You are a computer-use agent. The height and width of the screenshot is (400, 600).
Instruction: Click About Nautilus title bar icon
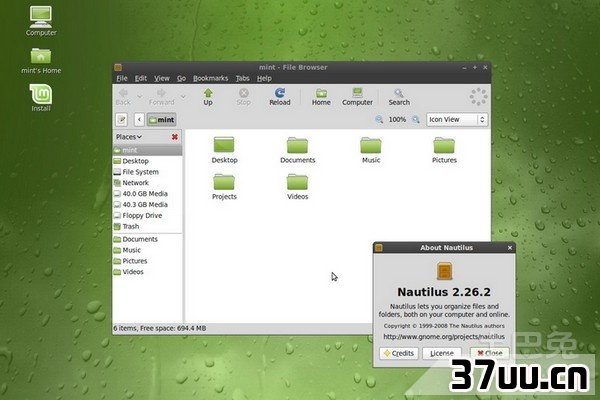point(379,248)
